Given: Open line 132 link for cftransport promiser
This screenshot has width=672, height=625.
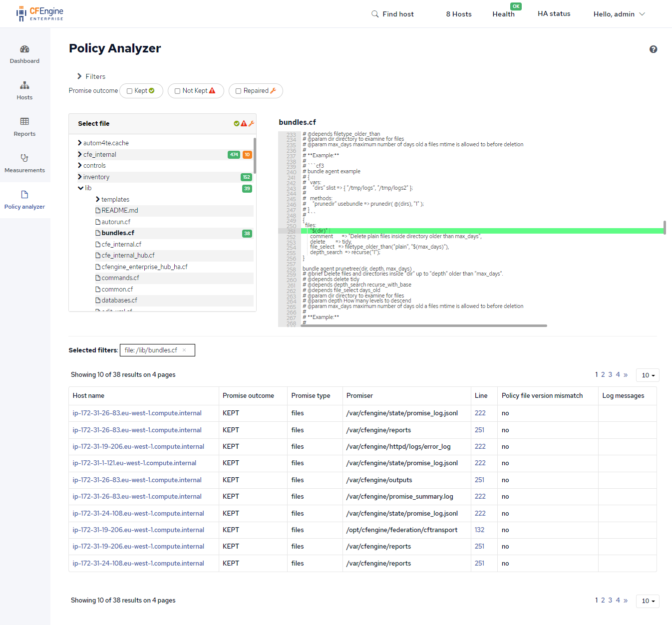Looking at the screenshot, I should pyautogui.click(x=479, y=530).
